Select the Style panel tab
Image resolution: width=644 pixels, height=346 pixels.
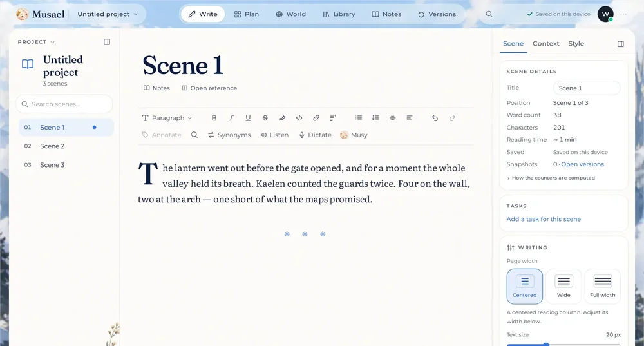576,44
